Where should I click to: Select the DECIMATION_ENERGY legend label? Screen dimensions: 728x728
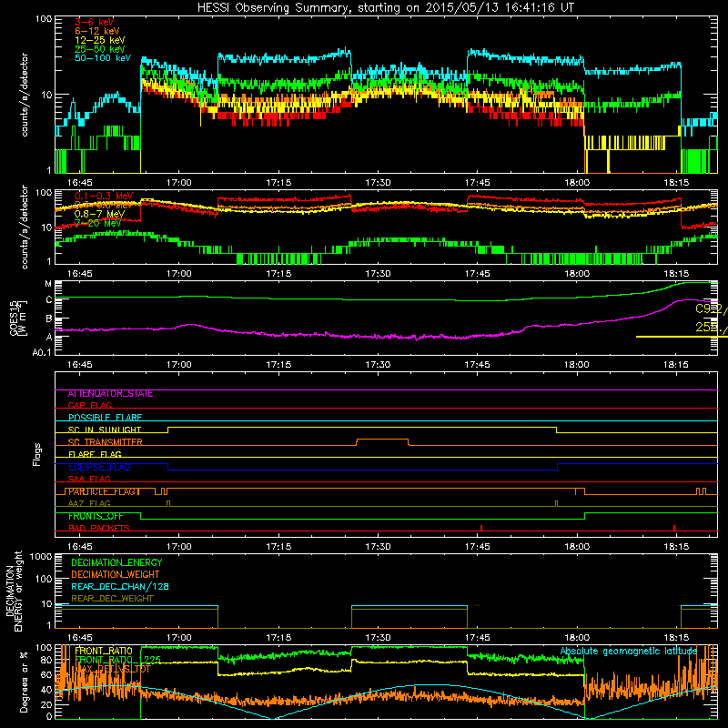pos(116,562)
